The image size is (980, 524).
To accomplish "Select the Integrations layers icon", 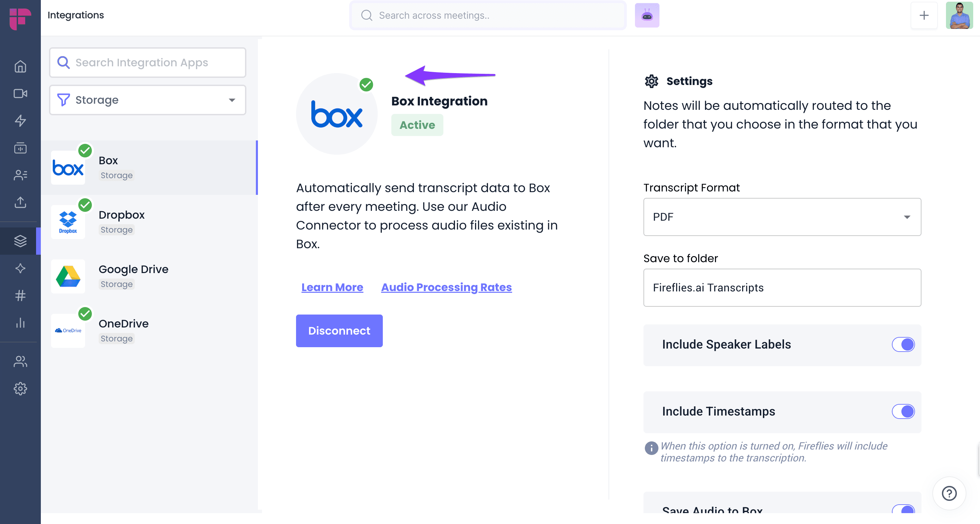I will pos(20,241).
